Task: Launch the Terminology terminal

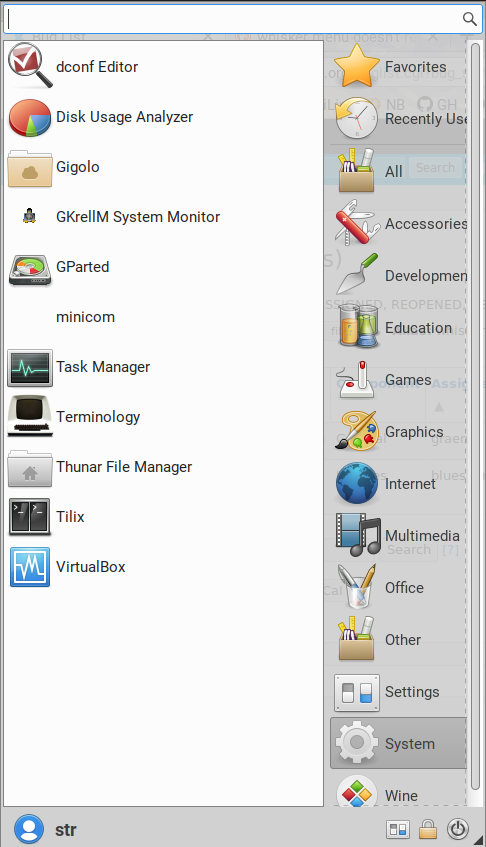Action: tap(163, 417)
